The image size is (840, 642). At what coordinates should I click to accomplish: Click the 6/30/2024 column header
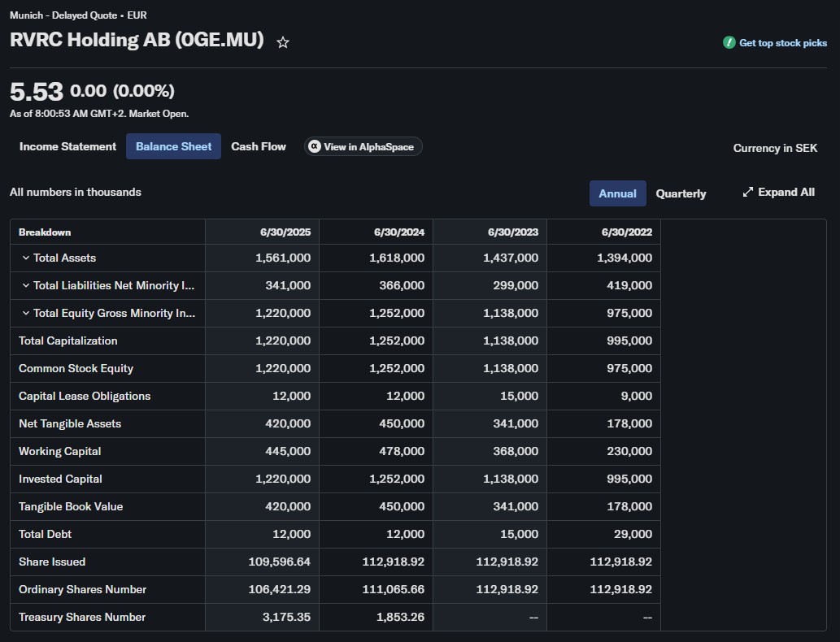click(x=399, y=232)
